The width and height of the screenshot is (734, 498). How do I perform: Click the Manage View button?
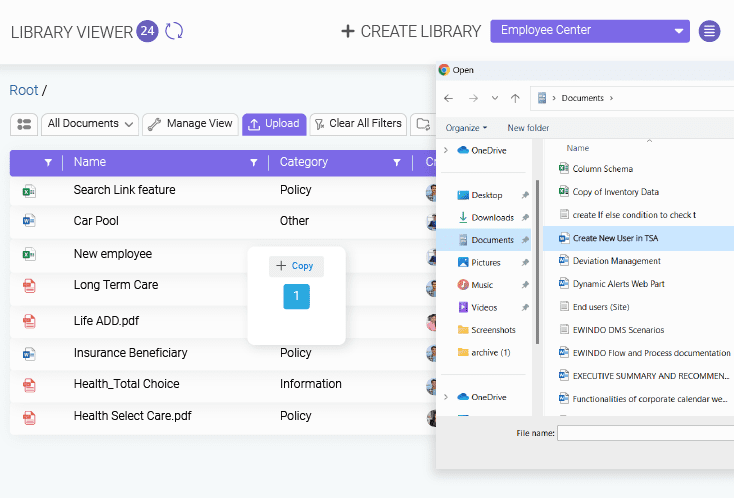pyautogui.click(x=191, y=124)
